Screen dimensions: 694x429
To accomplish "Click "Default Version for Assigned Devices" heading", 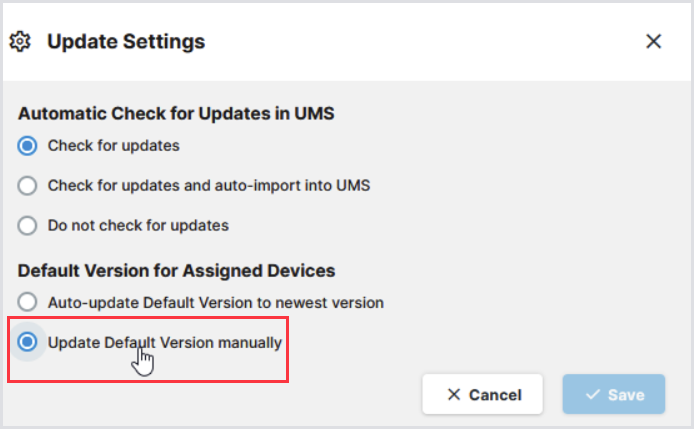I will [176, 271].
